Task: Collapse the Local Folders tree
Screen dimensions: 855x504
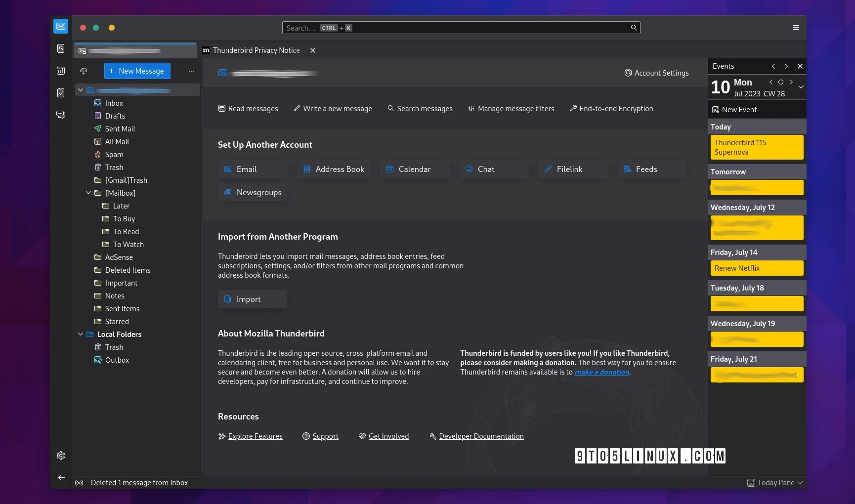Action: click(81, 334)
